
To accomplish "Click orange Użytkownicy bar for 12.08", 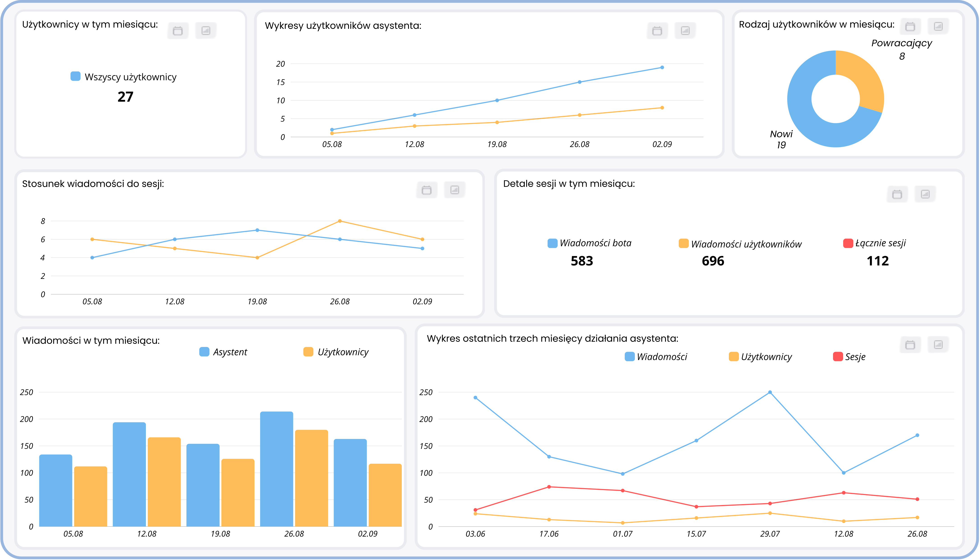I will point(164,482).
